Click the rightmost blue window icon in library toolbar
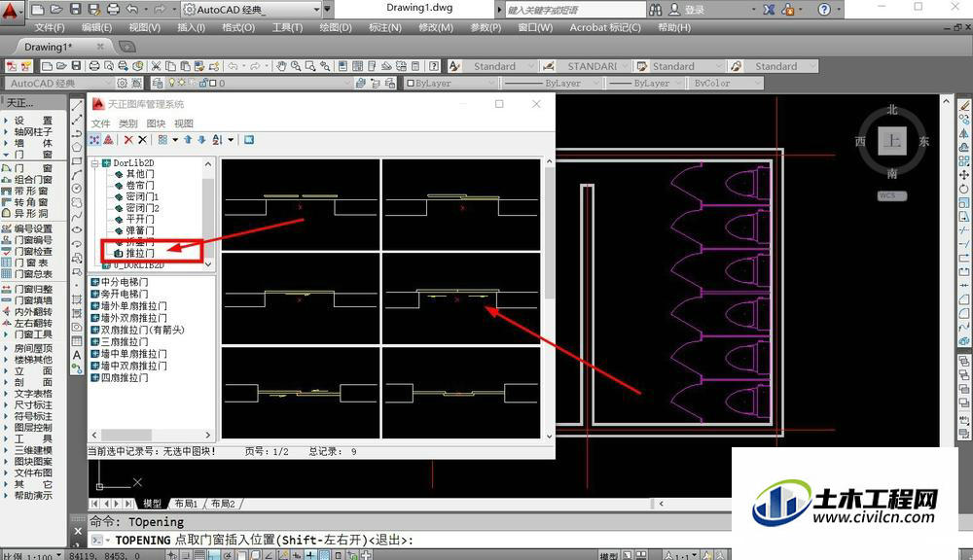This screenshot has height=560, width=973. (x=249, y=140)
